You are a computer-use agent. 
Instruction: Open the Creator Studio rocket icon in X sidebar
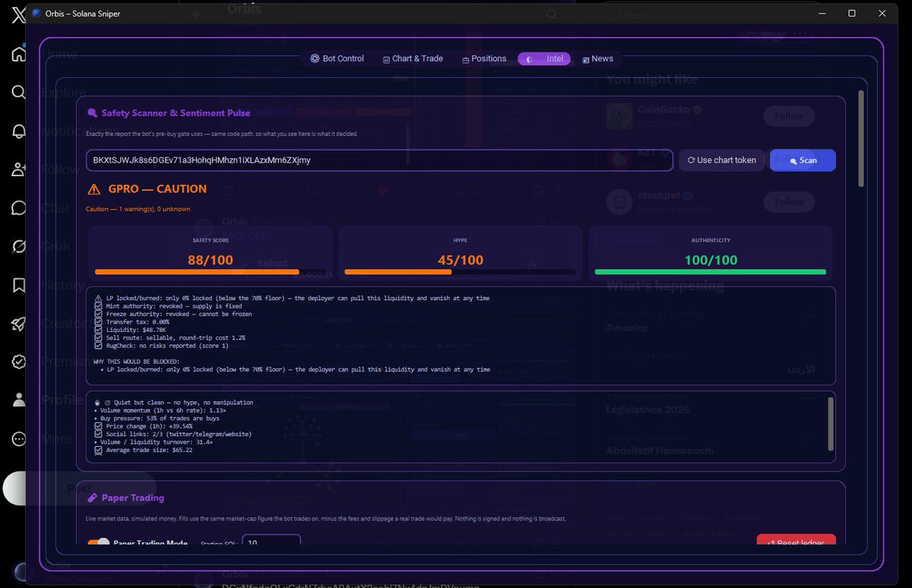19,324
